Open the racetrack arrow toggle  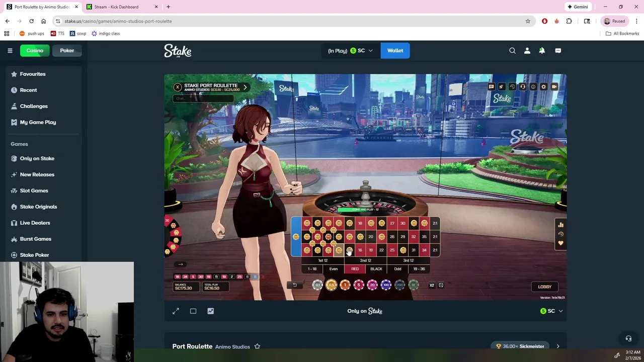[180, 264]
